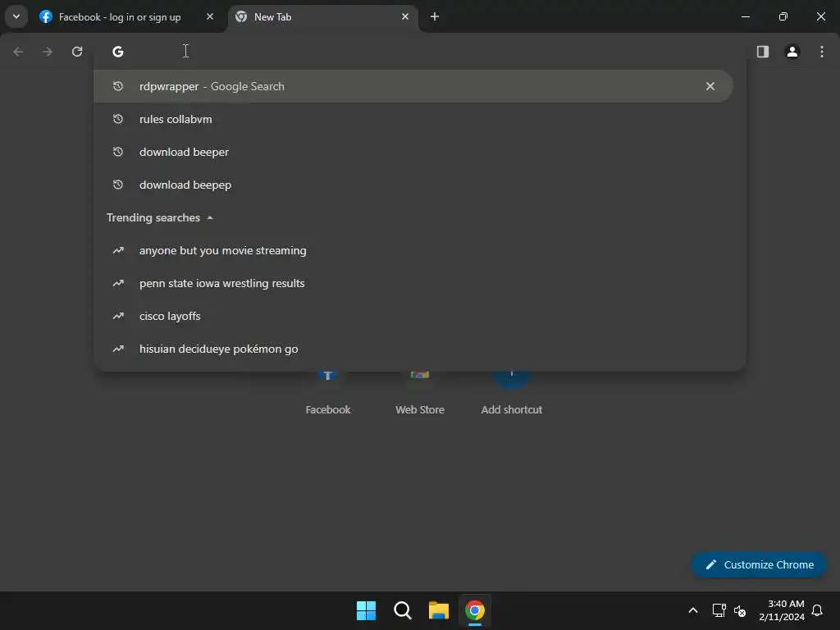Click trending icon beside anyone but you

click(x=118, y=250)
